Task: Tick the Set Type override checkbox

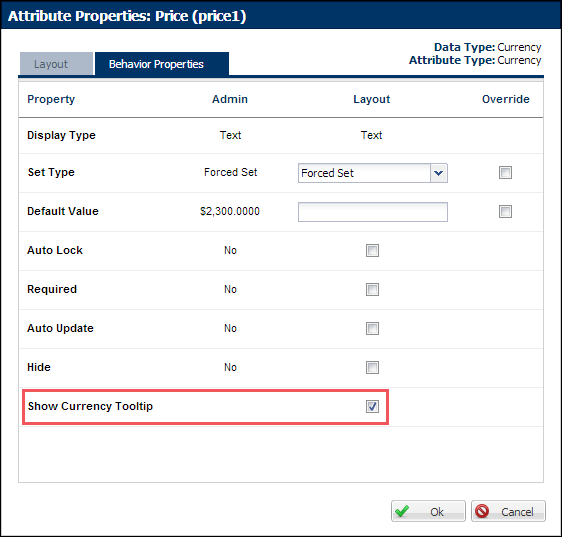Action: coord(505,172)
